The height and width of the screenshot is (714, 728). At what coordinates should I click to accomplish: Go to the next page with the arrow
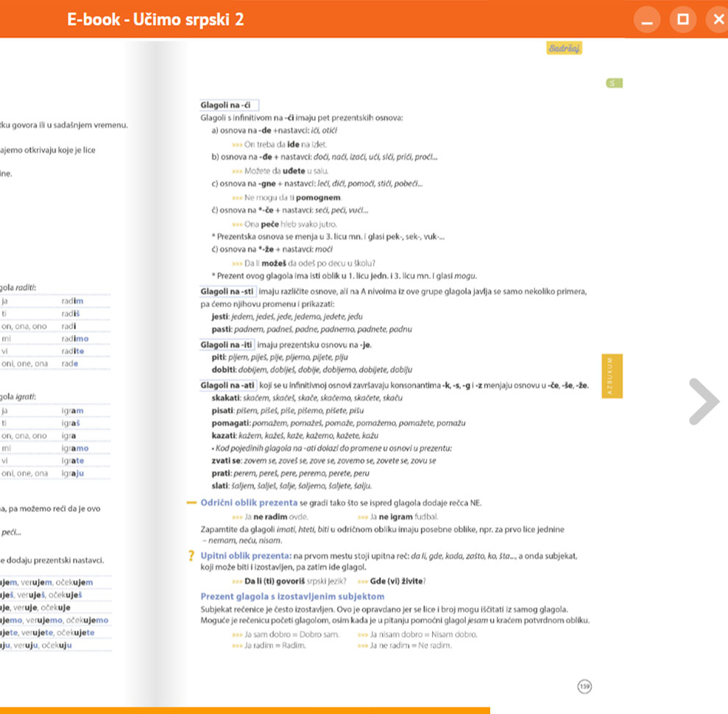click(x=704, y=401)
